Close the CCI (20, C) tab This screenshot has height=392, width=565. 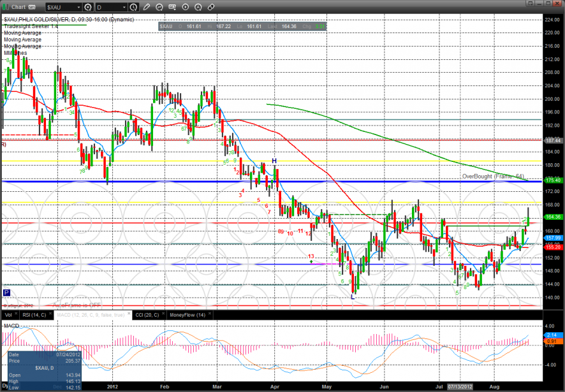click(x=163, y=314)
